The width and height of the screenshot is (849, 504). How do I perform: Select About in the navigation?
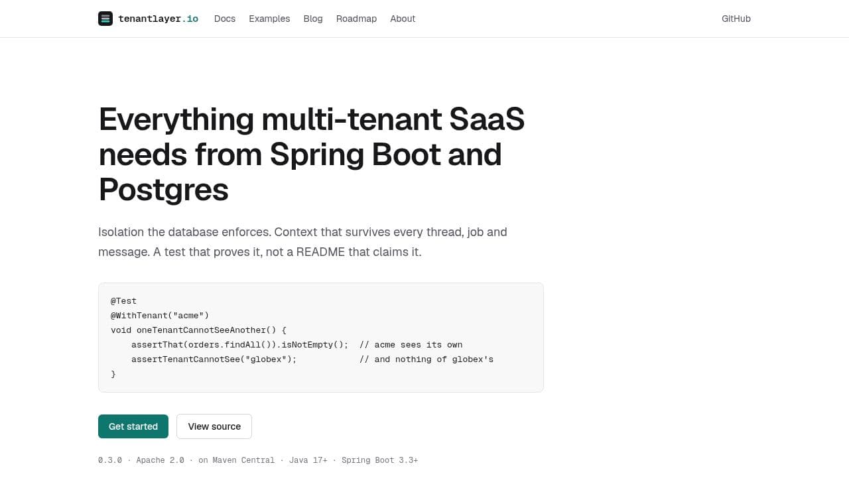pyautogui.click(x=403, y=19)
